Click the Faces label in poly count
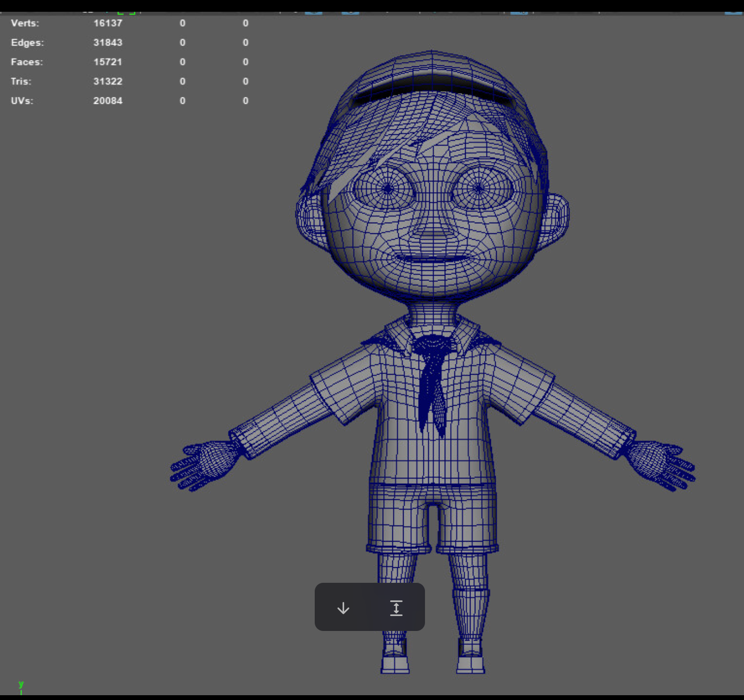 (27, 62)
